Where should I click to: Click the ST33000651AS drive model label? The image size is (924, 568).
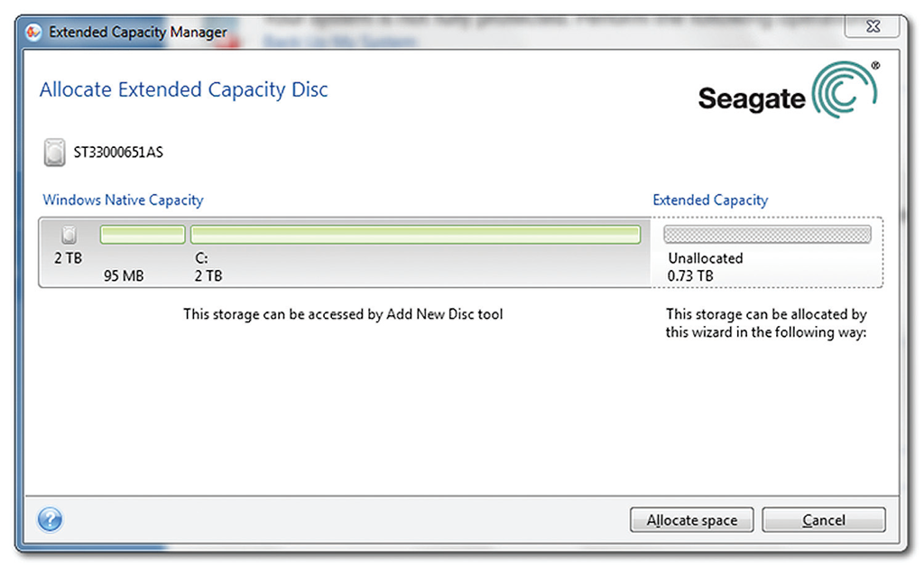pos(118,153)
